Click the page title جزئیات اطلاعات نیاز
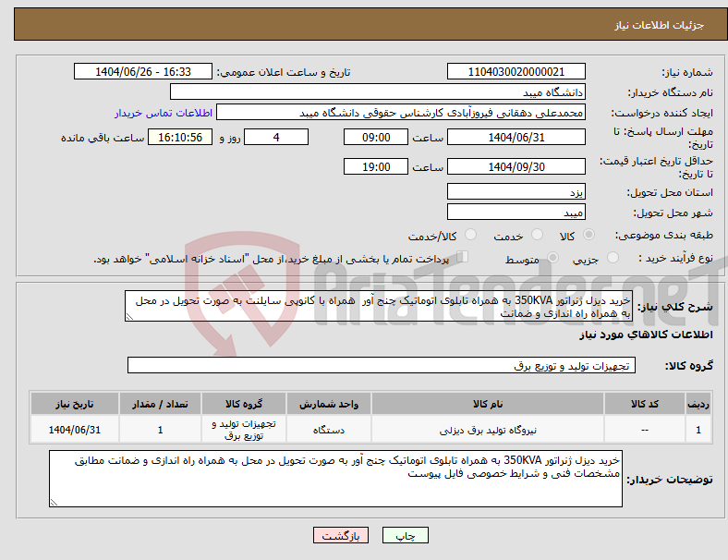The image size is (728, 560). (660, 25)
